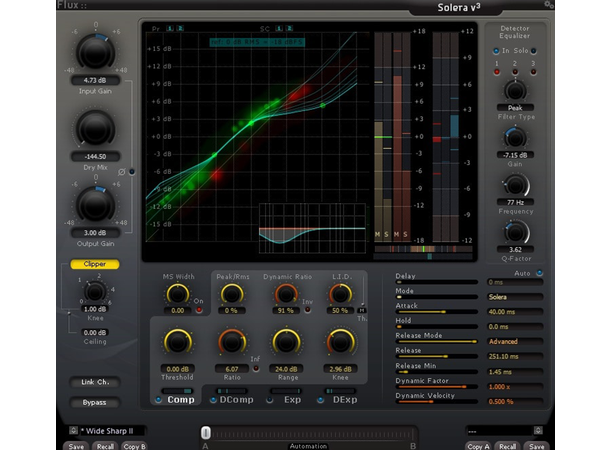Click preset B Recall button
This screenshot has width=610, height=450.
tap(508, 446)
